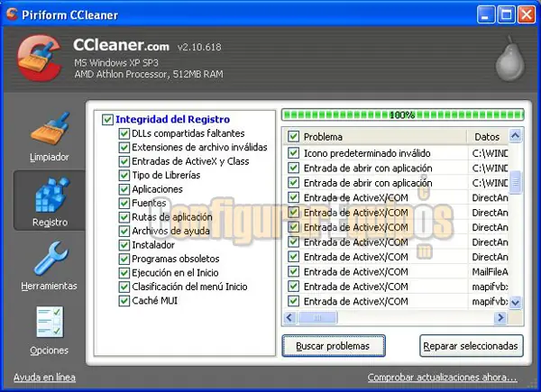Viewport: 541px width, 392px height.
Task: Open the Herramientas wrench icon
Action: [50, 258]
